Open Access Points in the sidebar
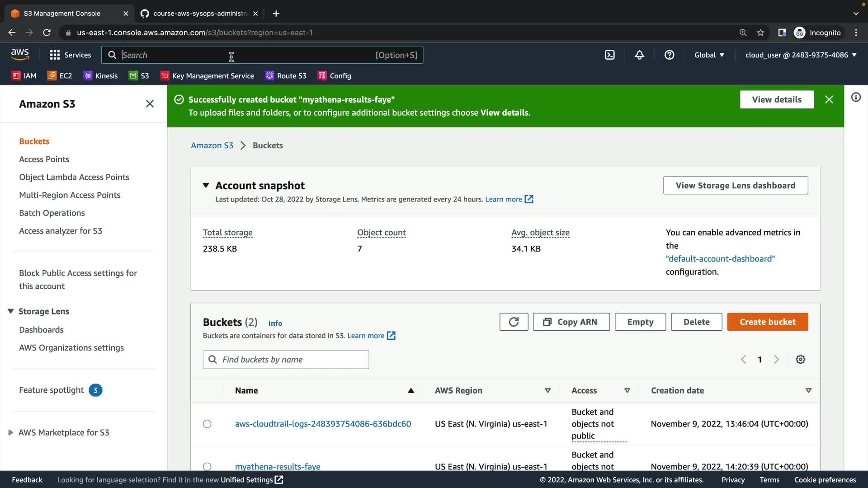Viewport: 868px width, 488px height. [x=44, y=160]
